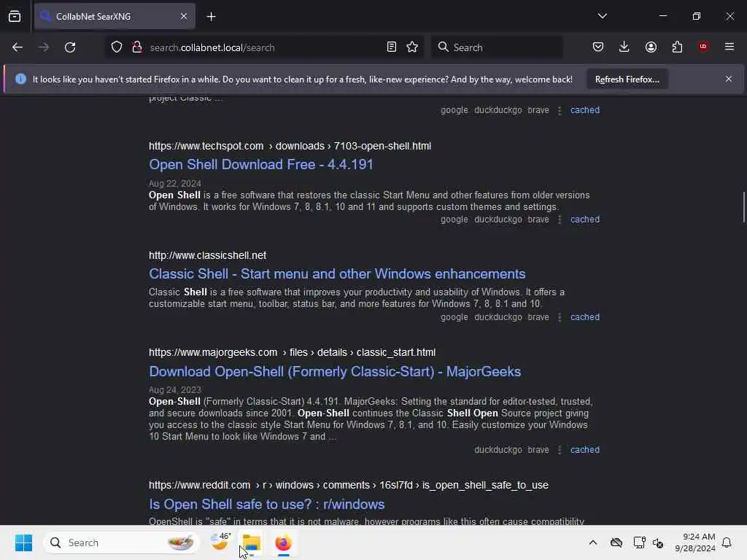Open the majorgeeks.com result URL

point(292,352)
